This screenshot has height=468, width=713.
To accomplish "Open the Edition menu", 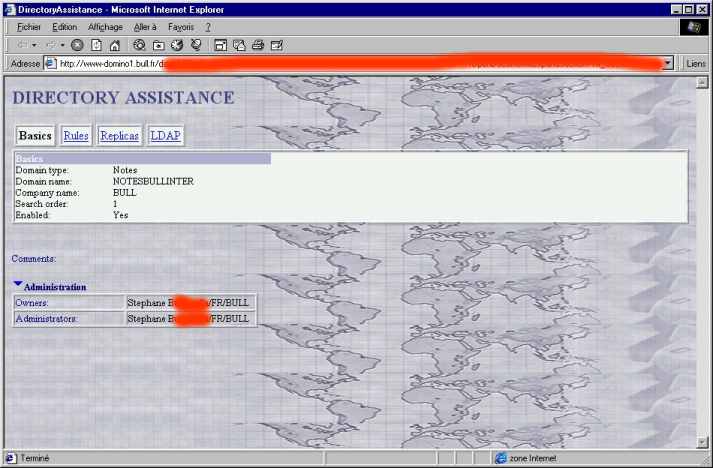I will click(x=65, y=27).
